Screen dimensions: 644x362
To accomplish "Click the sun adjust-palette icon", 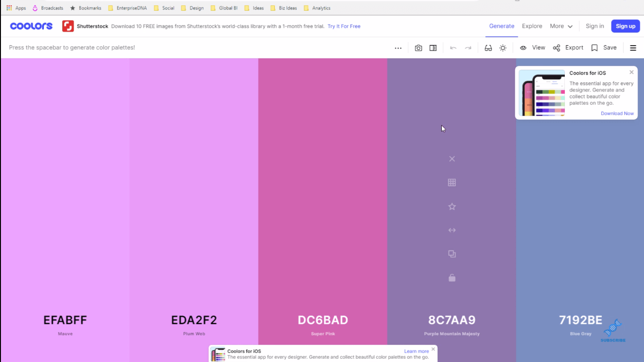I will 503,48.
